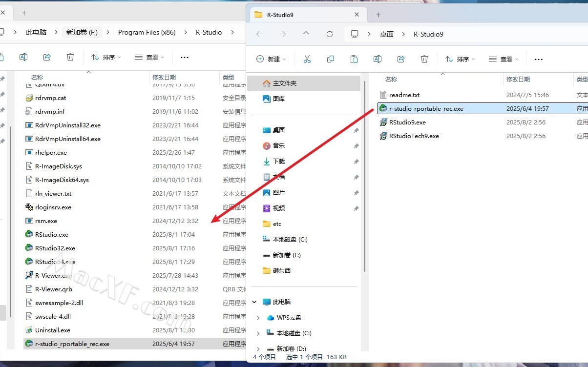The image size is (588, 367).
Task: Select the RStudioTech9.exe file icon
Action: pos(383,136)
